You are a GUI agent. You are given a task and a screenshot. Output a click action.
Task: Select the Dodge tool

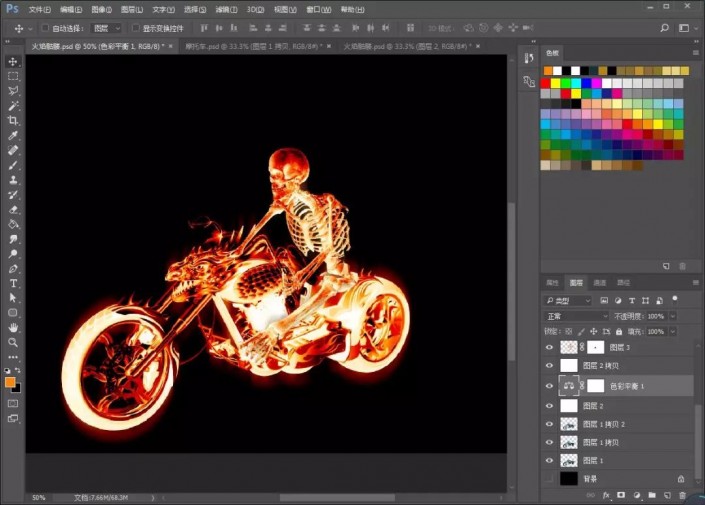coord(13,254)
